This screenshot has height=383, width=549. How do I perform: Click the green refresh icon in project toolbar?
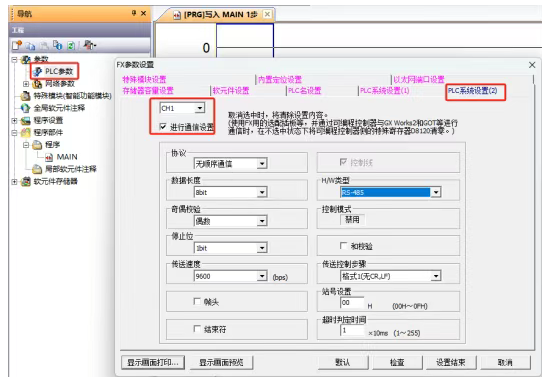tap(70, 46)
